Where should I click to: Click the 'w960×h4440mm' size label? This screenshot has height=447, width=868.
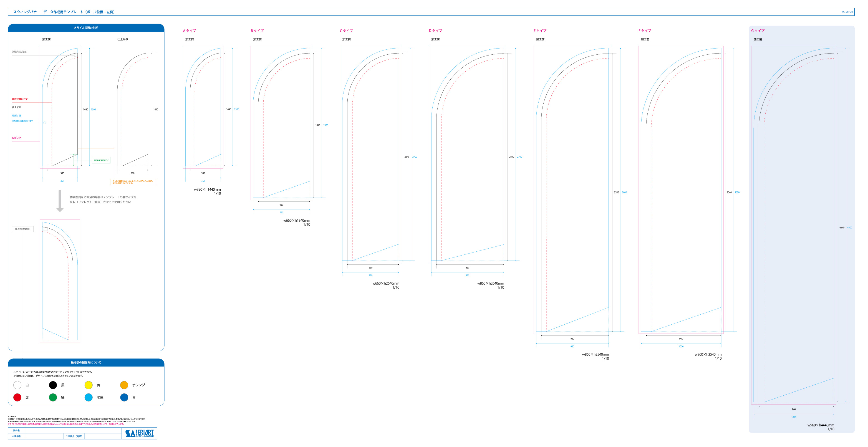[821, 425]
